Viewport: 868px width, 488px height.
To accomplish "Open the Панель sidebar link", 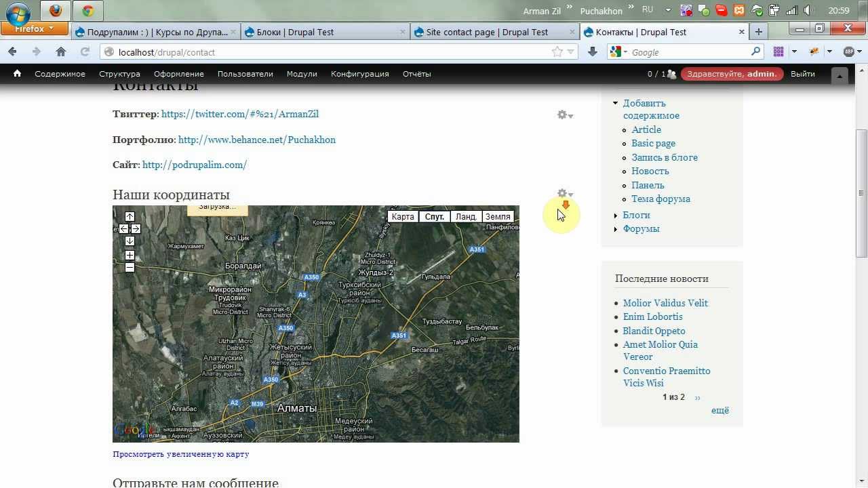I will pyautogui.click(x=648, y=185).
